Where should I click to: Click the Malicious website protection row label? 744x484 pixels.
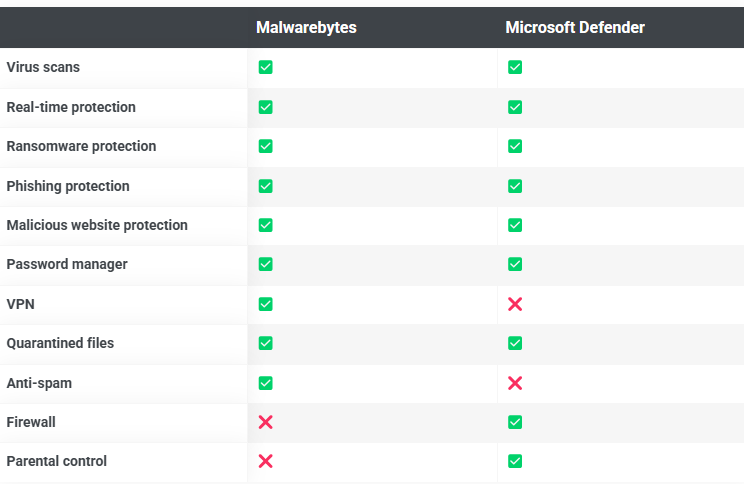pyautogui.click(x=97, y=225)
